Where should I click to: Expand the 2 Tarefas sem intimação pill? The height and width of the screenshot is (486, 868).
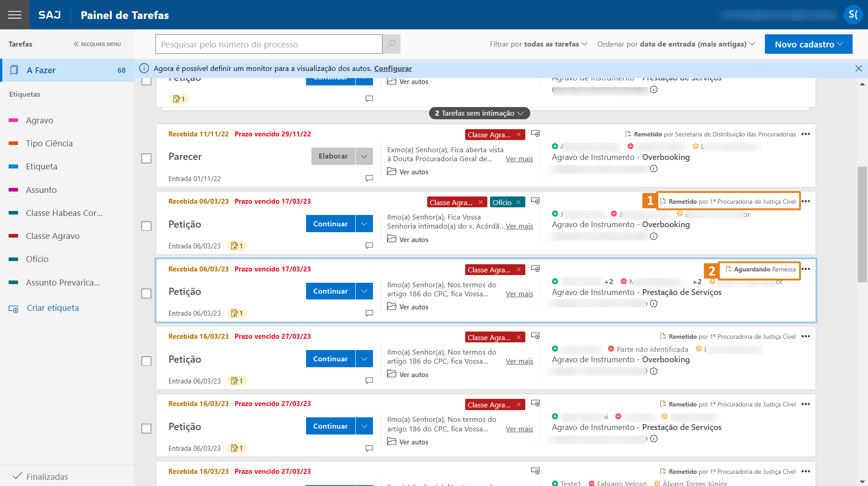tap(479, 113)
